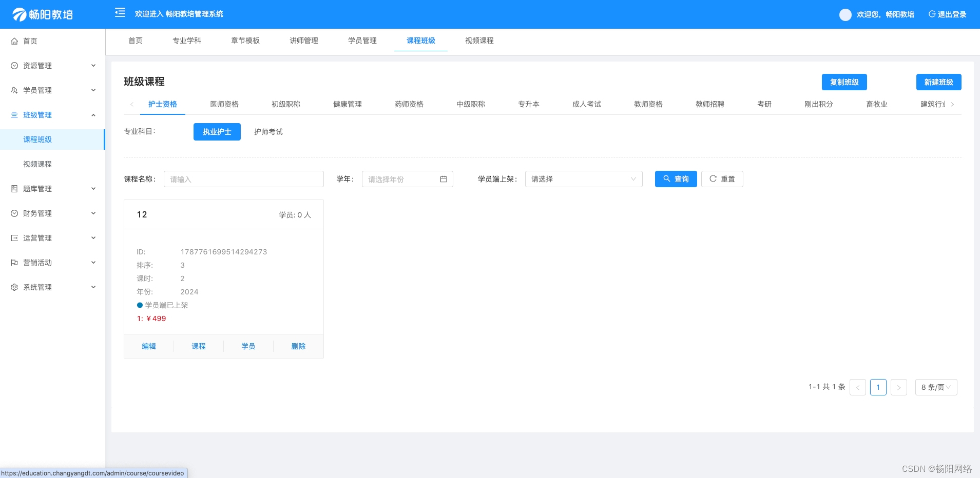980x478 pixels.
Task: Select the 健康管理 category tab
Action: (348, 104)
